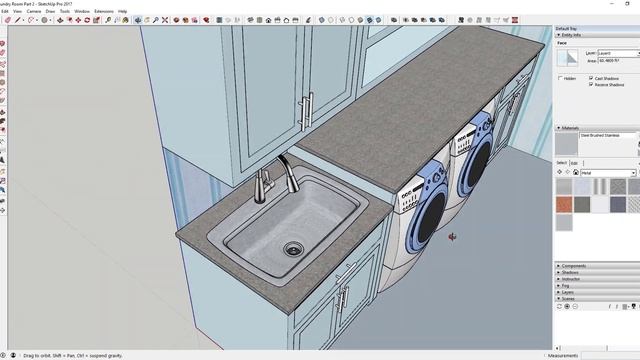Go to home in materials browser
Image resolution: width=640 pixels, height=360 pixels.
tap(576, 173)
